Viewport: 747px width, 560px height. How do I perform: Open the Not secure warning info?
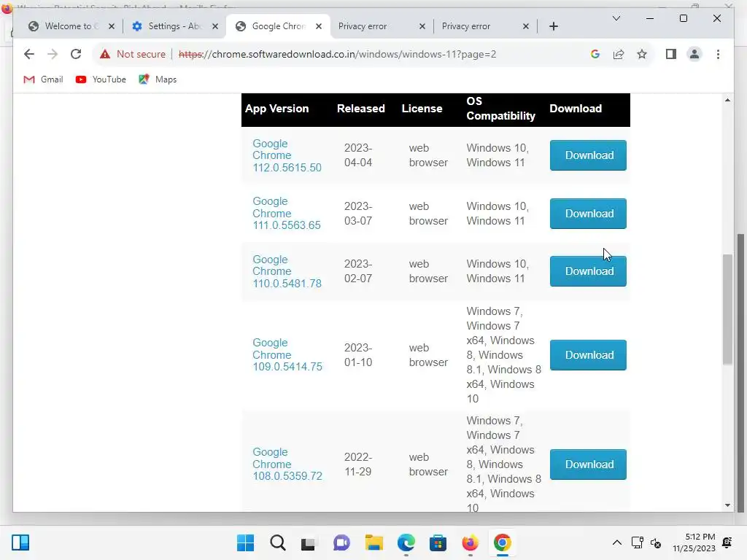(133, 54)
